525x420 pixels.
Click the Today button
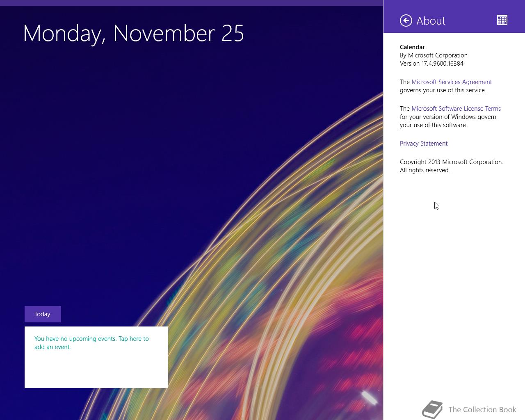tap(43, 314)
